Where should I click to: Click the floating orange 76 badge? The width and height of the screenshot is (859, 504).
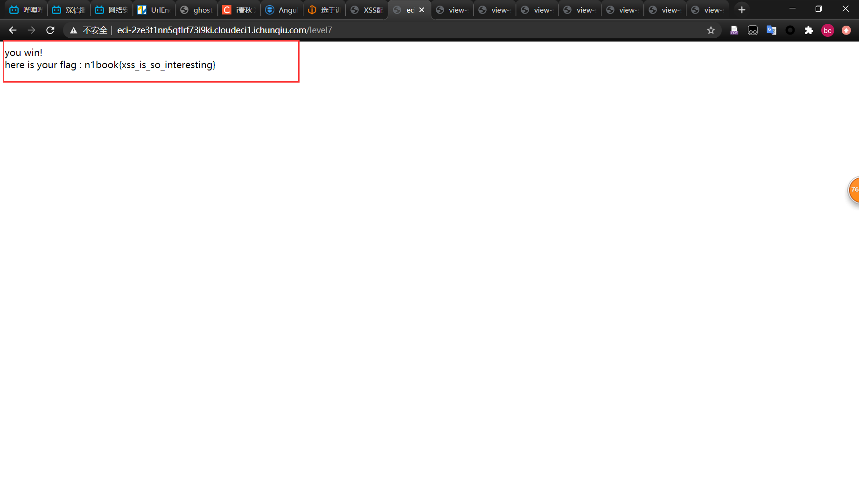854,190
